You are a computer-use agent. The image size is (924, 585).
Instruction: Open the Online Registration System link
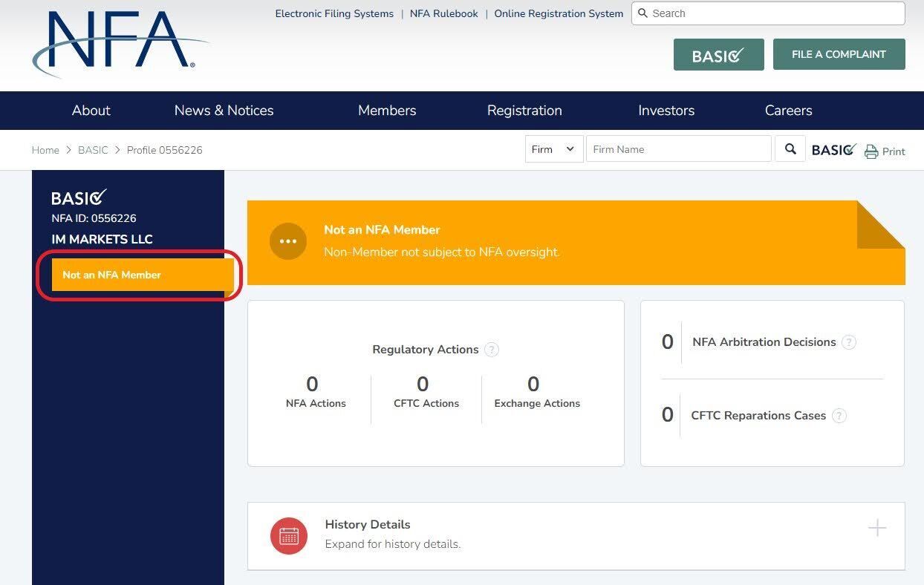click(x=559, y=13)
